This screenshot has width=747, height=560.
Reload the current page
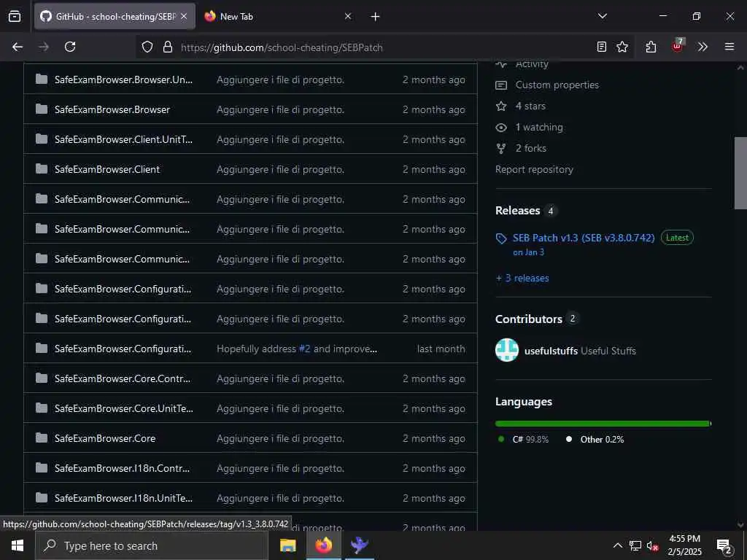pos(70,47)
